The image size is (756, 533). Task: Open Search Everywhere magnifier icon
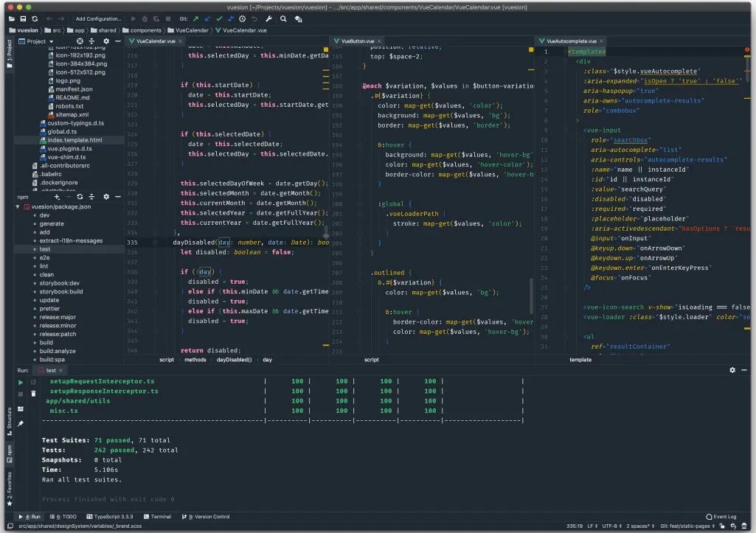(283, 18)
